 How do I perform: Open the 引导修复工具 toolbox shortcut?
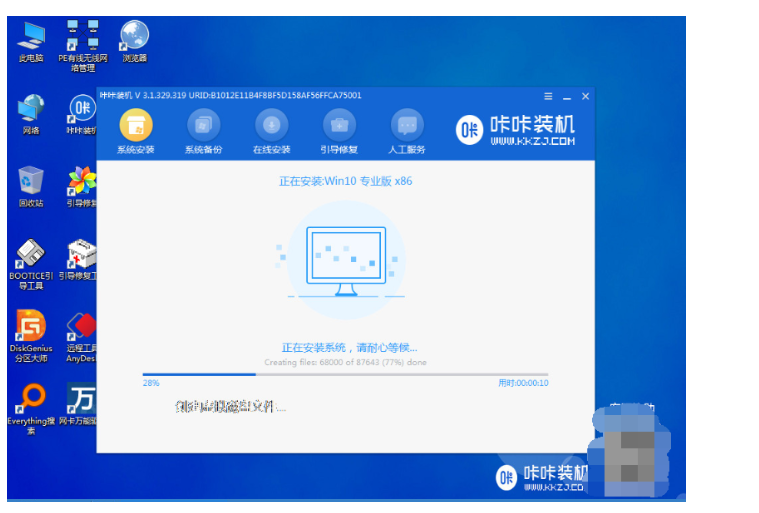click(78, 259)
